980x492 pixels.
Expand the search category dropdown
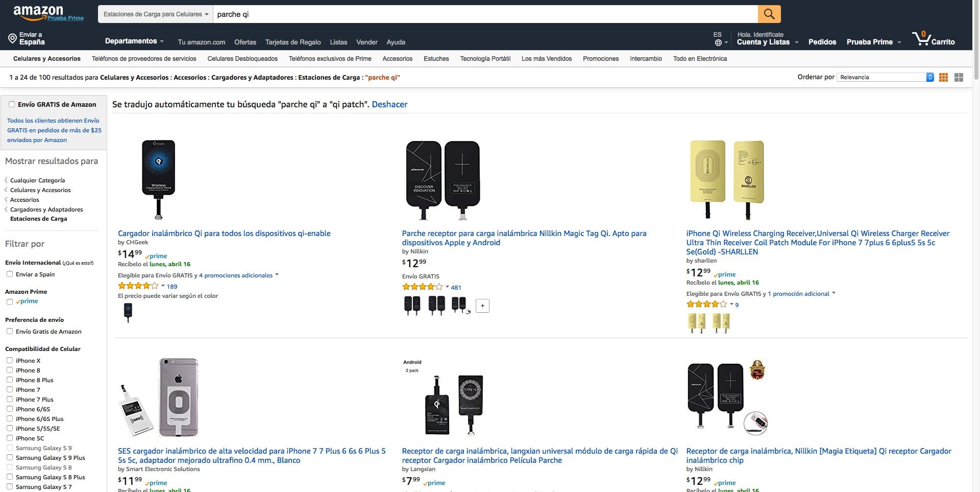[156, 14]
